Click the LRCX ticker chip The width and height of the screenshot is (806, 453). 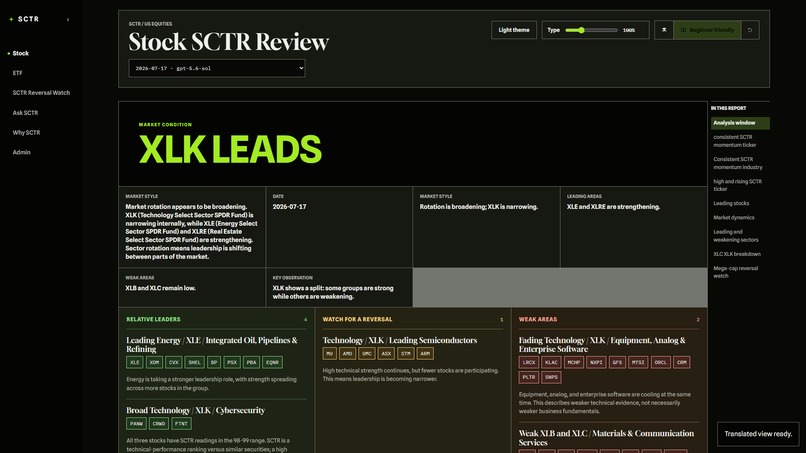click(529, 363)
